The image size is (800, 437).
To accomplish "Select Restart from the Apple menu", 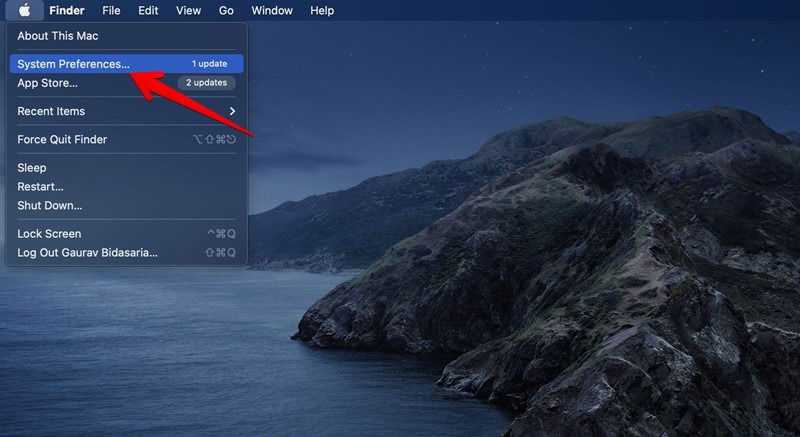I will (40, 186).
